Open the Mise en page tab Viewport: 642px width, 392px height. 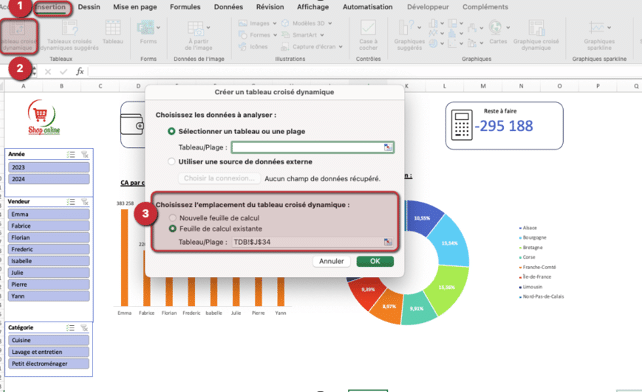tap(135, 7)
